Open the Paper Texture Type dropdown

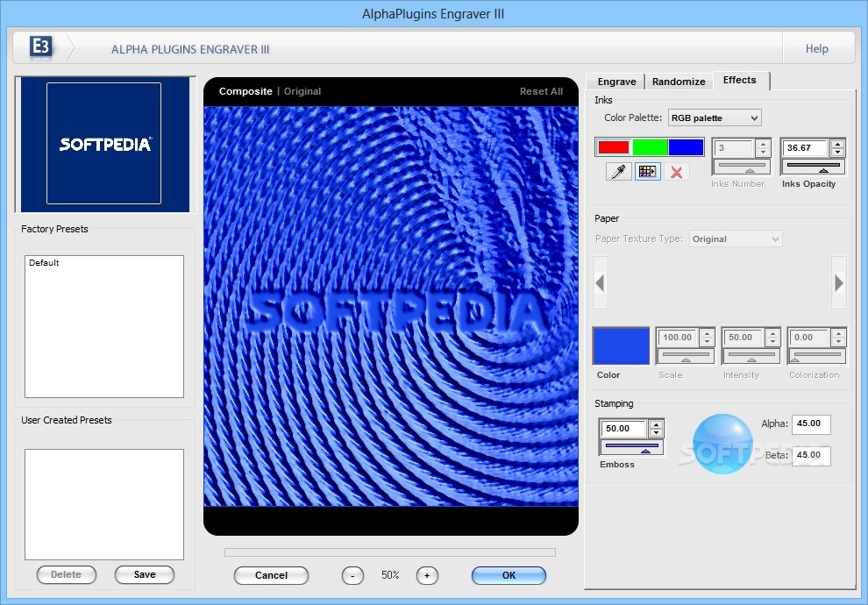pyautogui.click(x=735, y=238)
